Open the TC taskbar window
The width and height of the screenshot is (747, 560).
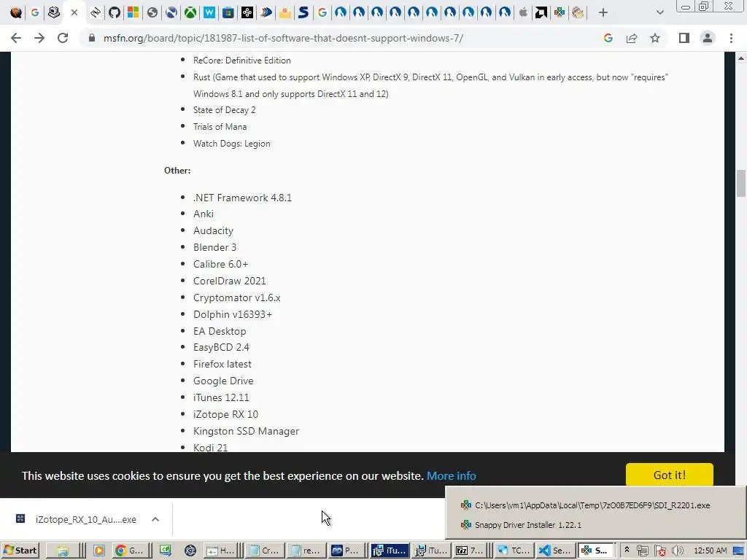coord(514,551)
